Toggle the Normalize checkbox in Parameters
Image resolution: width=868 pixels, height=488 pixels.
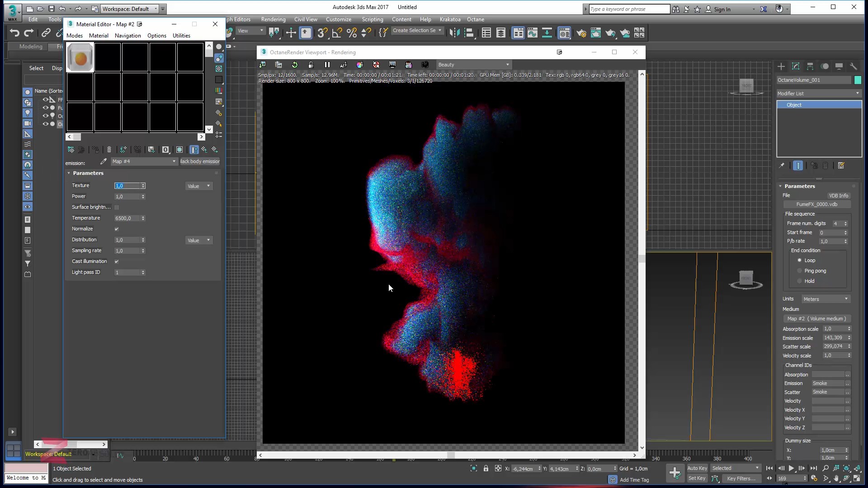tap(117, 229)
